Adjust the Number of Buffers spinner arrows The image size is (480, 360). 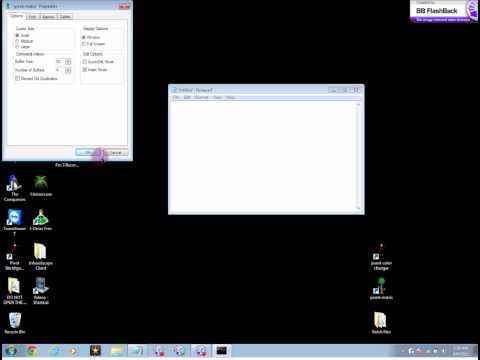click(68, 70)
